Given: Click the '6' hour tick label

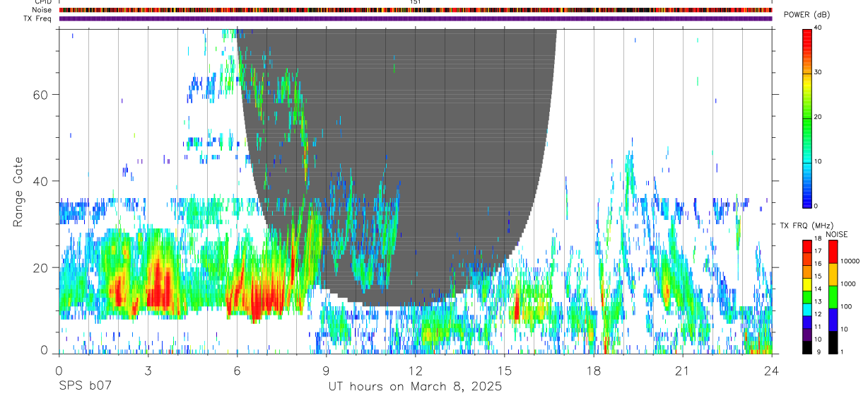Looking at the screenshot, I should (237, 371).
